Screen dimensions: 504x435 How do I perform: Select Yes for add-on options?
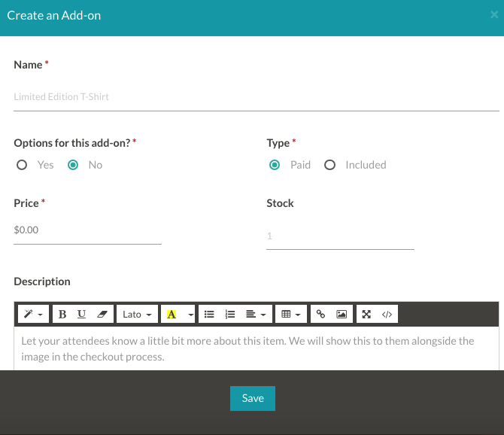click(23, 165)
